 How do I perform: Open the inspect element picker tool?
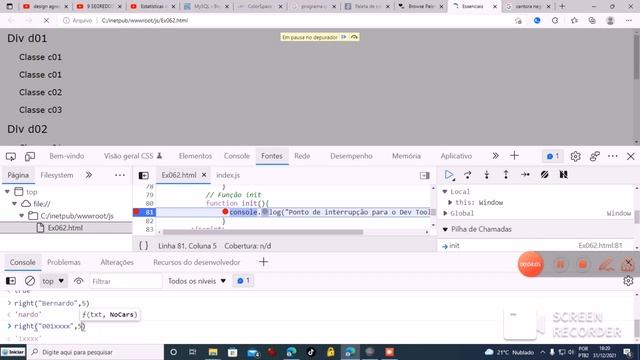point(11,156)
